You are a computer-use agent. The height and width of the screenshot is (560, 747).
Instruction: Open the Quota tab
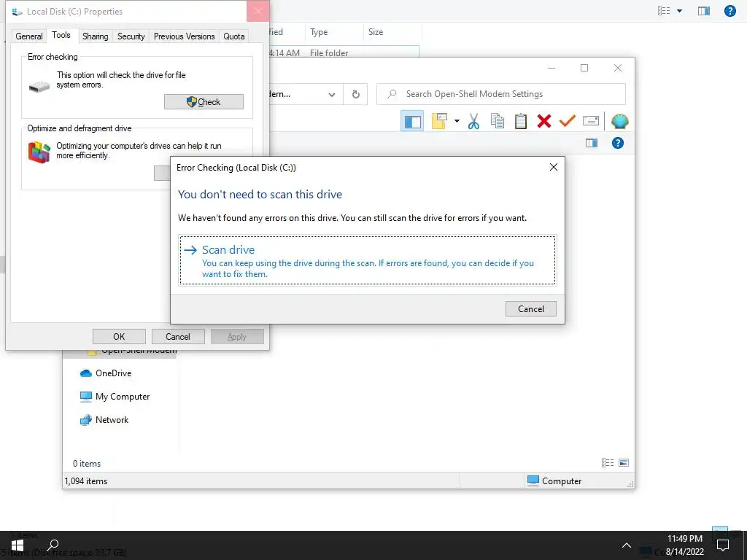234,36
